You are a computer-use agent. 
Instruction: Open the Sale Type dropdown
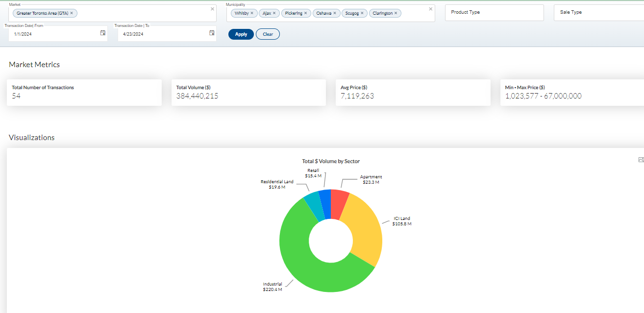click(598, 12)
